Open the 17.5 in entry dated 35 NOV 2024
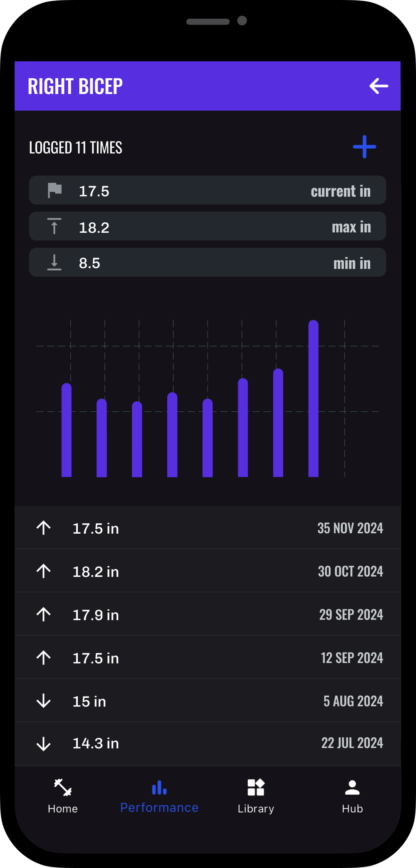Image resolution: width=416 pixels, height=868 pixels. tap(208, 528)
